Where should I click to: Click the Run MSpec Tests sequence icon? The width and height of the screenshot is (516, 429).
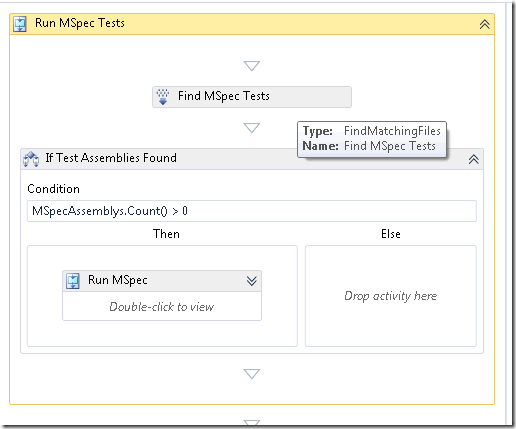click(20, 24)
